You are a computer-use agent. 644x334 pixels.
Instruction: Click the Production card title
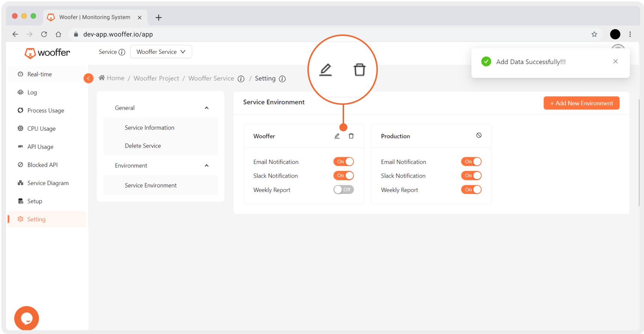point(395,136)
